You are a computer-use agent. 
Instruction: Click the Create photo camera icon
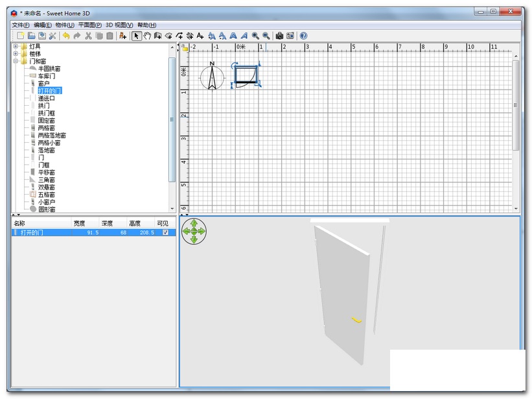tap(279, 36)
